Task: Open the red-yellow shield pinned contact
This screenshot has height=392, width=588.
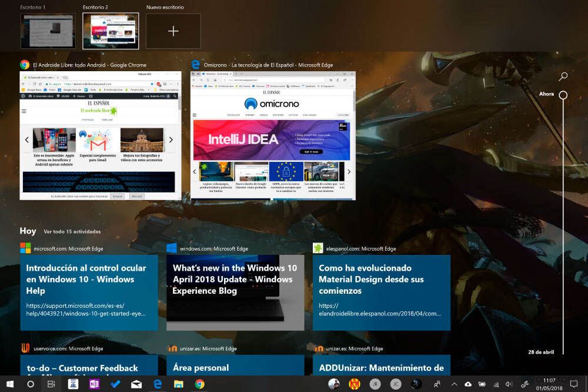Action: click(355, 384)
